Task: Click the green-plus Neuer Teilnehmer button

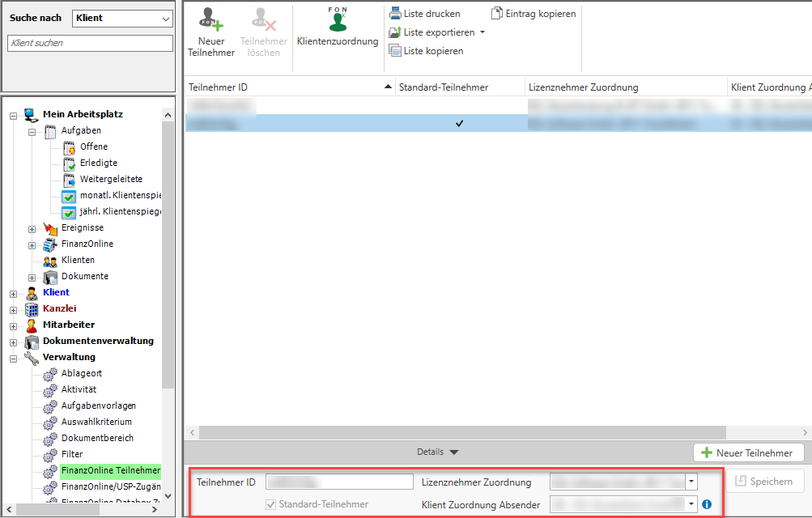Action: (x=748, y=452)
